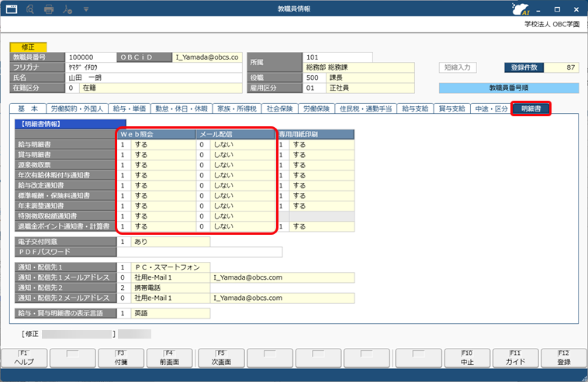This screenshot has width=588, height=382.
Task: Click the メール配信 column header
Action: [x=236, y=135]
